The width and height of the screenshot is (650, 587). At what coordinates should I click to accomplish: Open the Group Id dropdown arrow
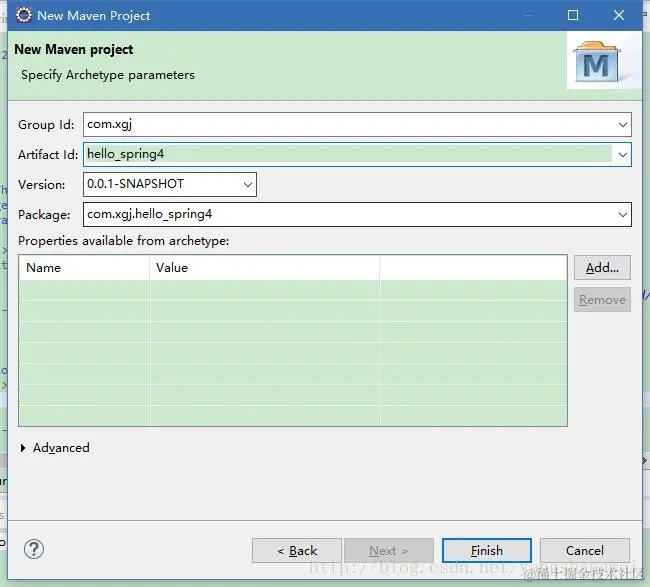622,124
